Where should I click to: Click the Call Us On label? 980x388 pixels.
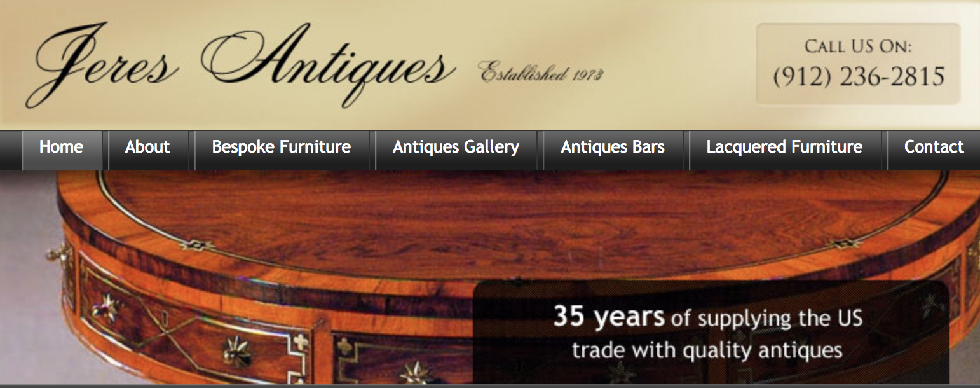859,46
